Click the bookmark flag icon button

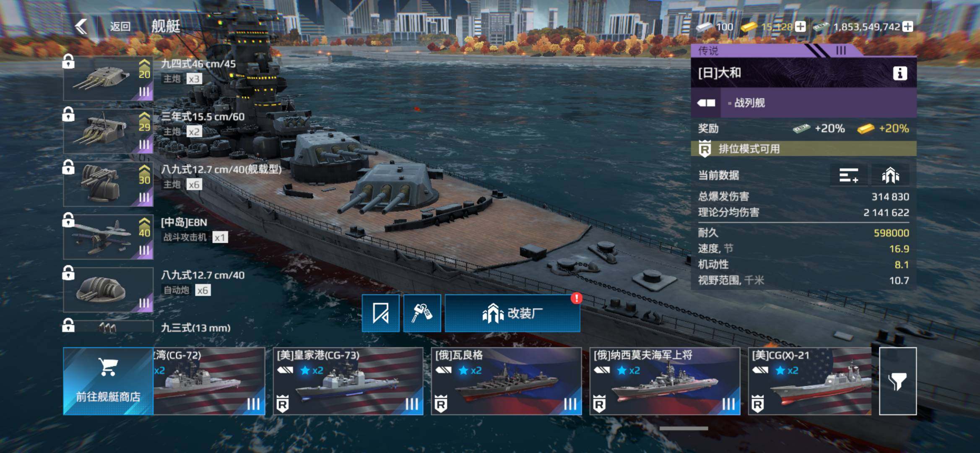click(x=380, y=313)
